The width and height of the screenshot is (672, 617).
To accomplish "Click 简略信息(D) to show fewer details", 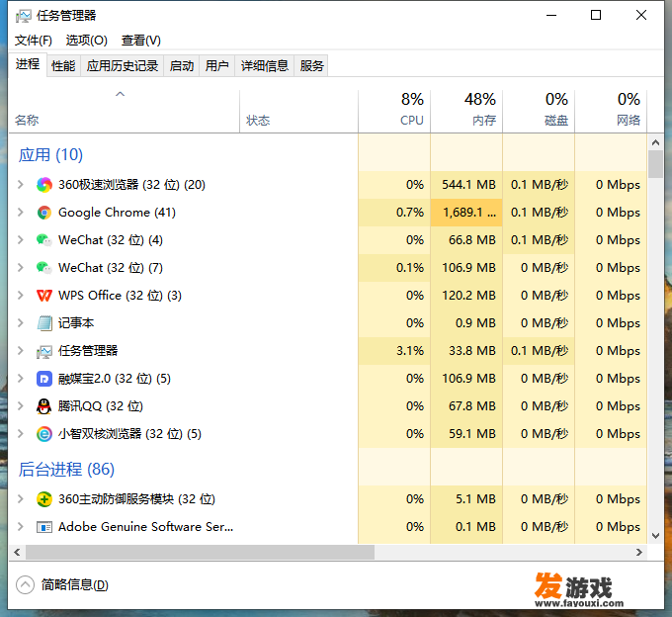I will 74,584.
